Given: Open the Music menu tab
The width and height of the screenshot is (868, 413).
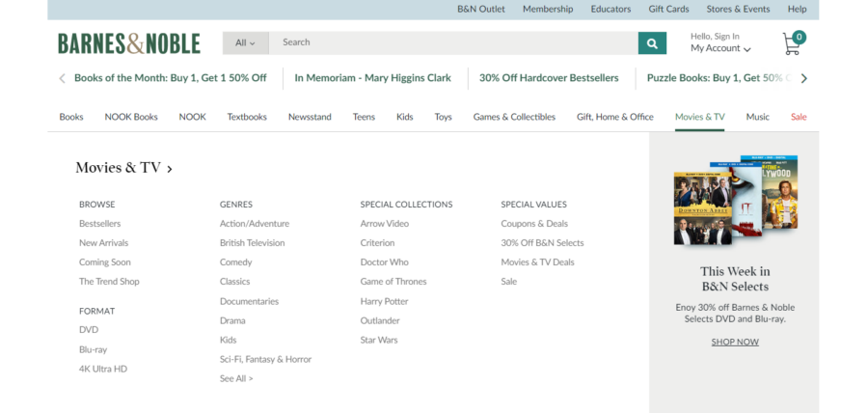Looking at the screenshot, I should (758, 117).
